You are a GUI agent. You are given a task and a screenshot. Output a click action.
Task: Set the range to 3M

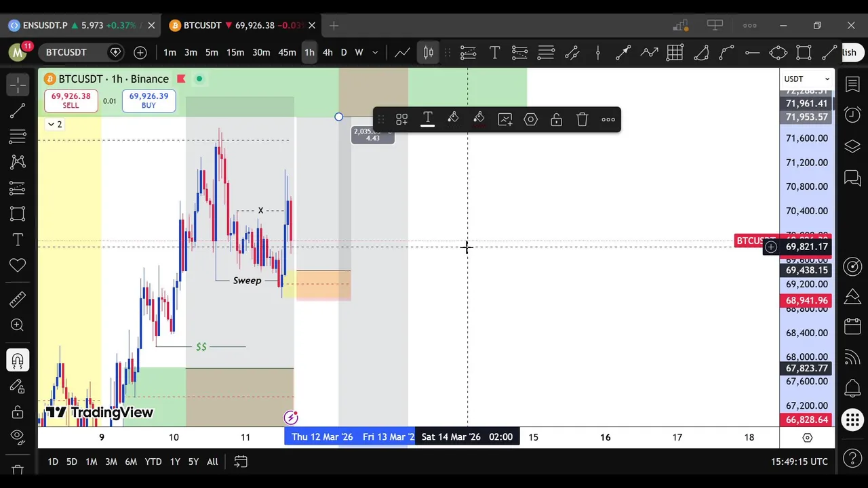pos(111,462)
